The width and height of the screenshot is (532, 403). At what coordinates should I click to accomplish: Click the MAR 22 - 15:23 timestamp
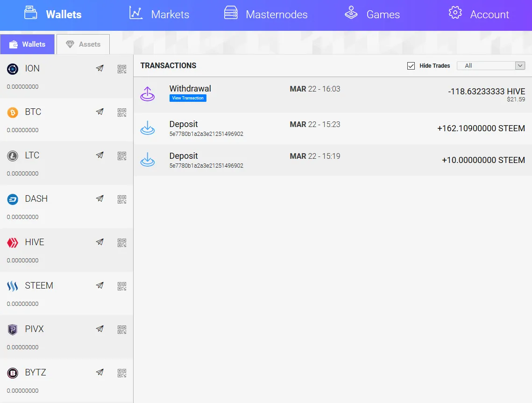(x=315, y=125)
